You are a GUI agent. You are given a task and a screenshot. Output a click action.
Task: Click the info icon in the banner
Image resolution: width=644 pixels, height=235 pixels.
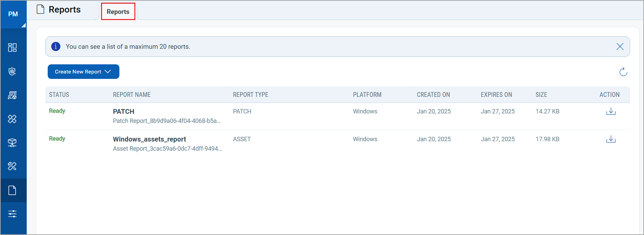click(x=56, y=46)
